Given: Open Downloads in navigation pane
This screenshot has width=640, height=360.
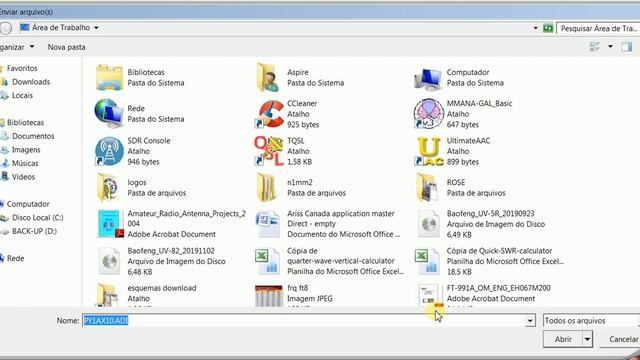Looking at the screenshot, I should [31, 82].
